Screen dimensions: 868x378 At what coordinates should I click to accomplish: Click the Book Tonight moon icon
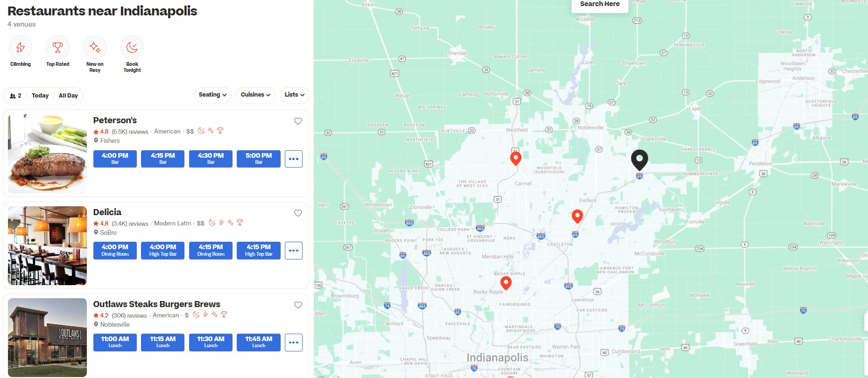[132, 48]
